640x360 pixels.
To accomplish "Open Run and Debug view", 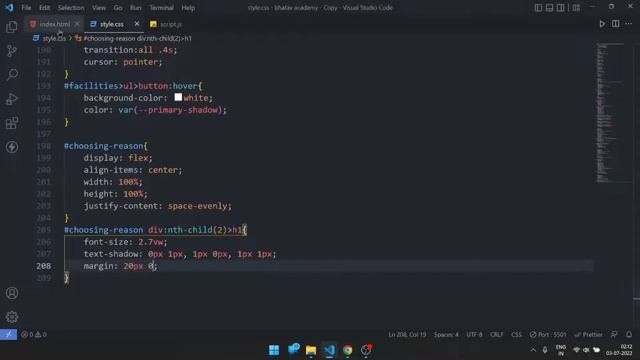I will pyautogui.click(x=12, y=99).
